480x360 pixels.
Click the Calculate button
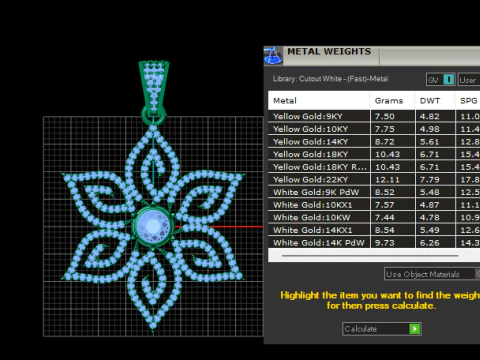[382, 329]
